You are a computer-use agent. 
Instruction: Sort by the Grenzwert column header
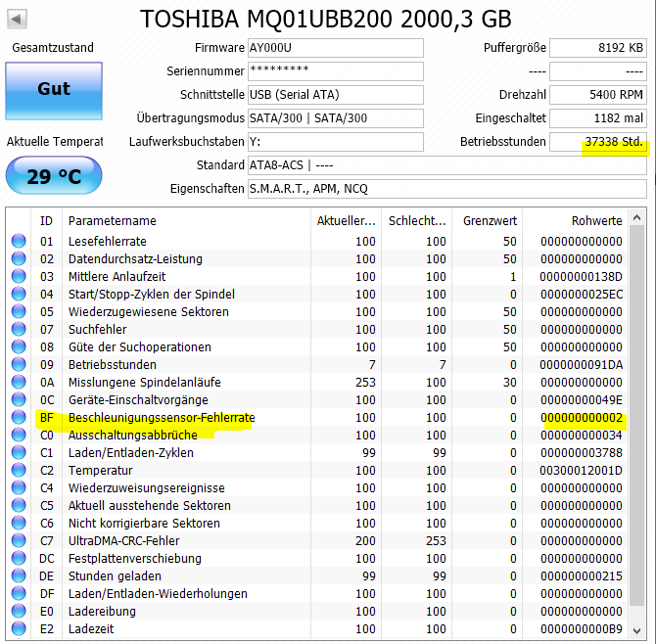click(488, 221)
